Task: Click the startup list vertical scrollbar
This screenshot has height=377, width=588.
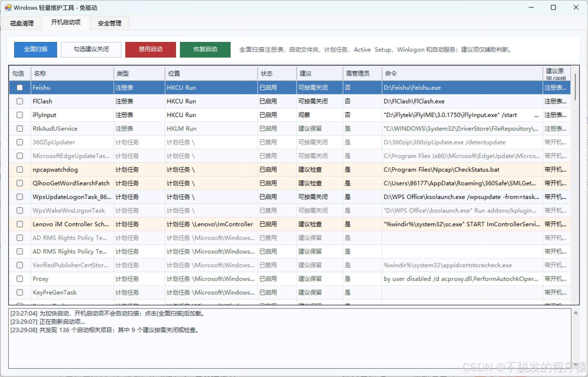Action: [575, 87]
